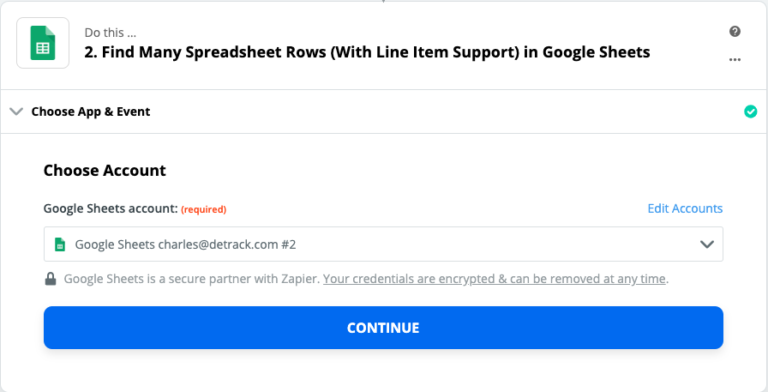
Task: Click the large Google Sheets app icon
Action: [43, 43]
